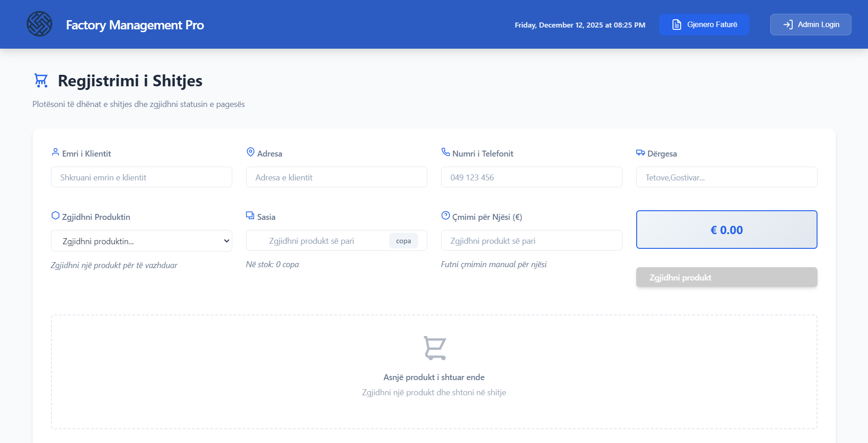Click the copa badge in the Sasia field
868x443 pixels.
[x=403, y=240]
